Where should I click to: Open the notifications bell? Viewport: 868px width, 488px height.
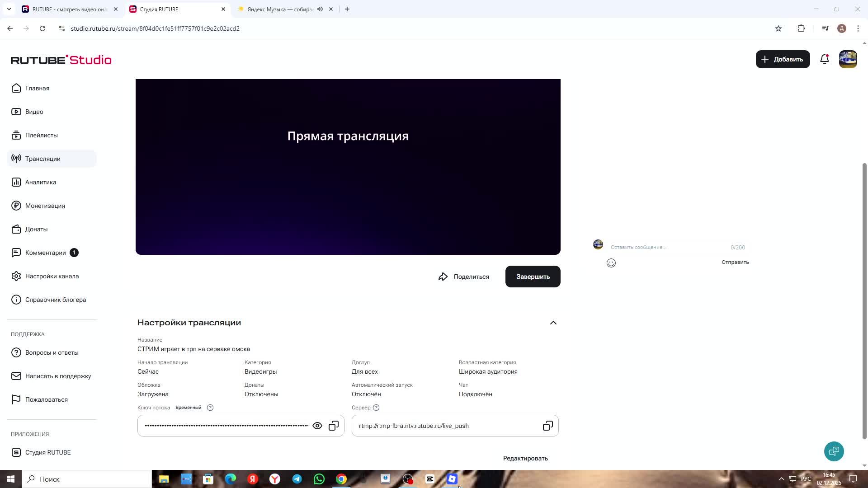[824, 59]
